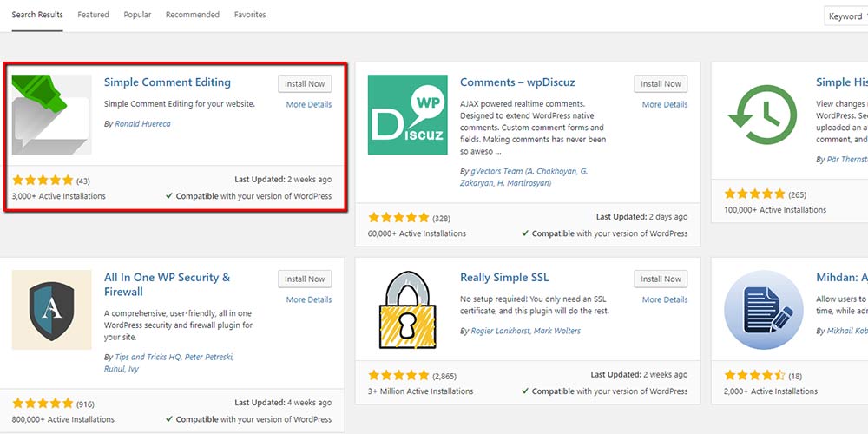This screenshot has width=868, height=434.
Task: Click the text Last Updated: 4 weeks ago
Action: click(x=283, y=403)
